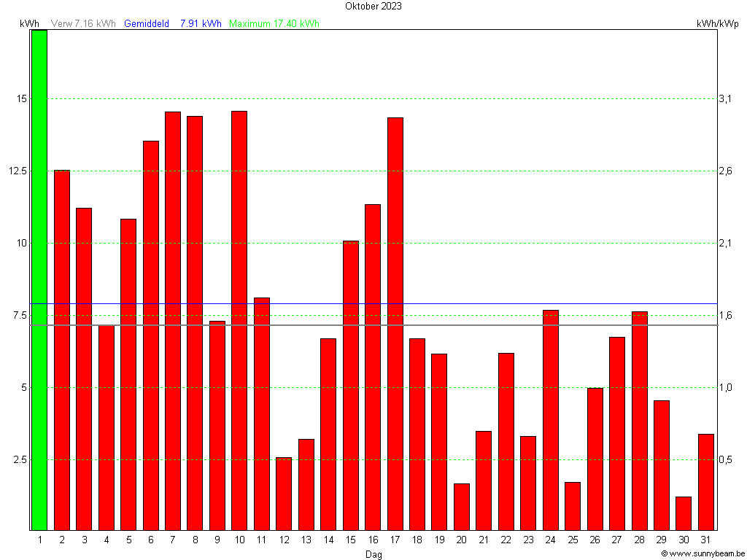Click the grey 'Verw 7.16 kWh' legend text
This screenshot has width=747, height=560.
84,24
